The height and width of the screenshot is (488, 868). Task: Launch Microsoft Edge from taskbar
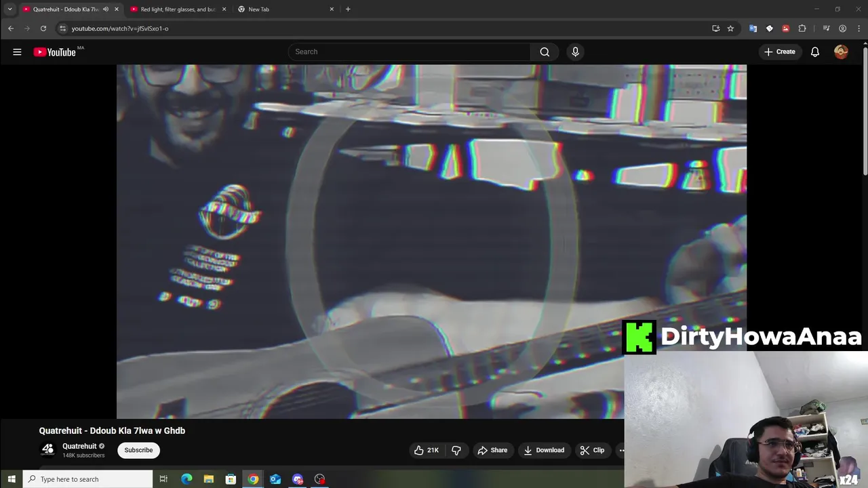(186, 479)
